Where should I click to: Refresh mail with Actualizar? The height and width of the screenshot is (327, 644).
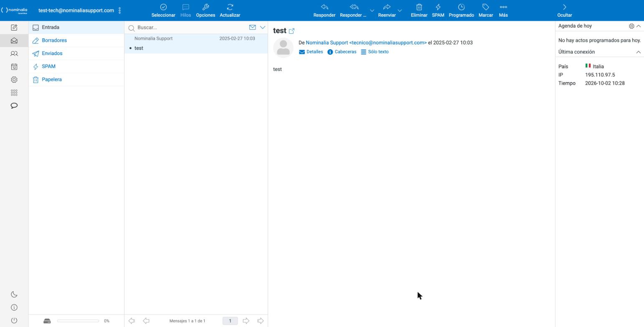(230, 10)
